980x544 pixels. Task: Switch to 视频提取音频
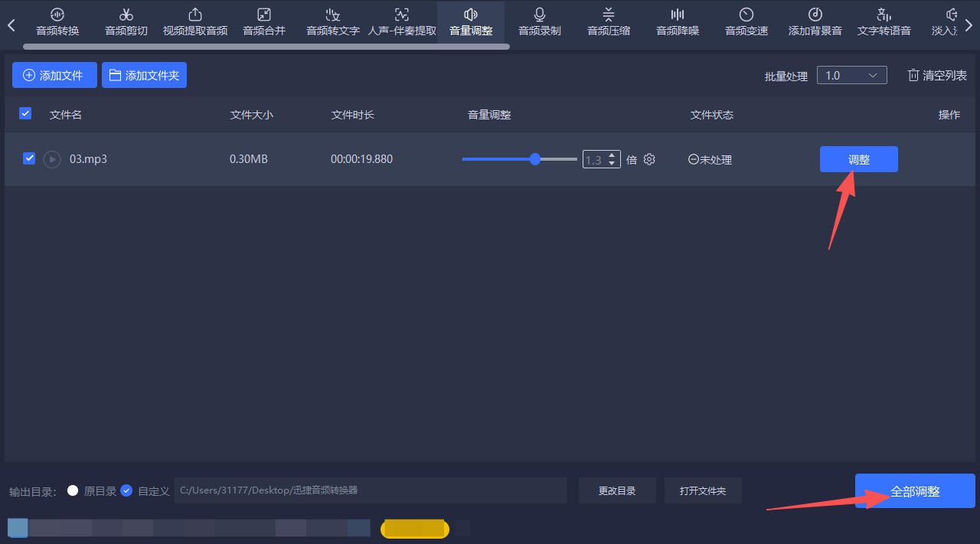pos(194,21)
